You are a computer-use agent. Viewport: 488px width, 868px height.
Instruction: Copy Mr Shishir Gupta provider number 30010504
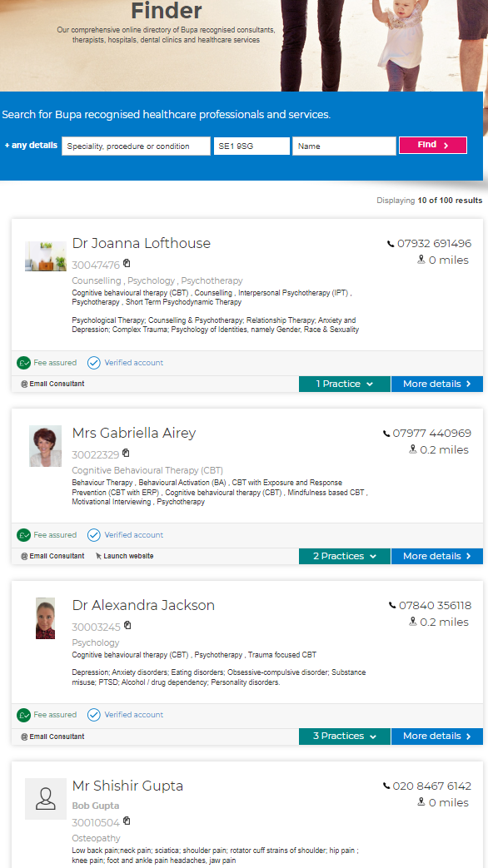pyautogui.click(x=127, y=821)
